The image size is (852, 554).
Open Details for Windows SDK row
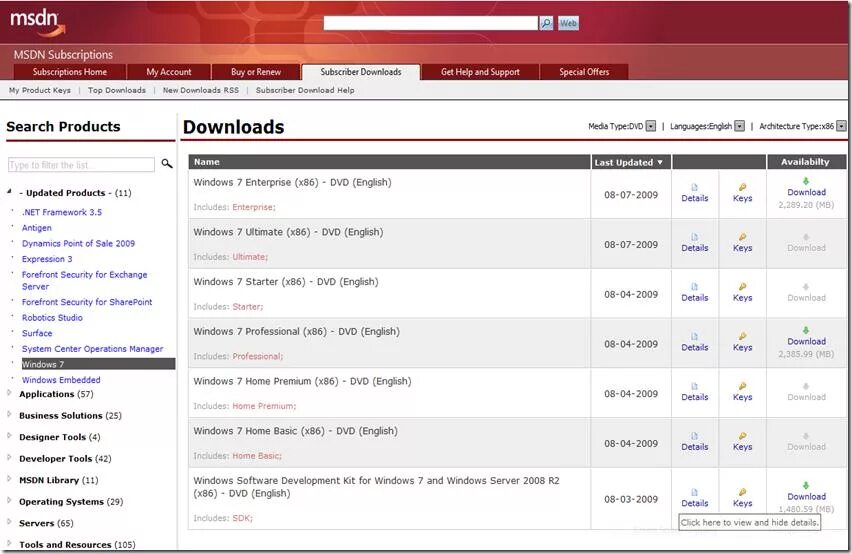pos(694,498)
